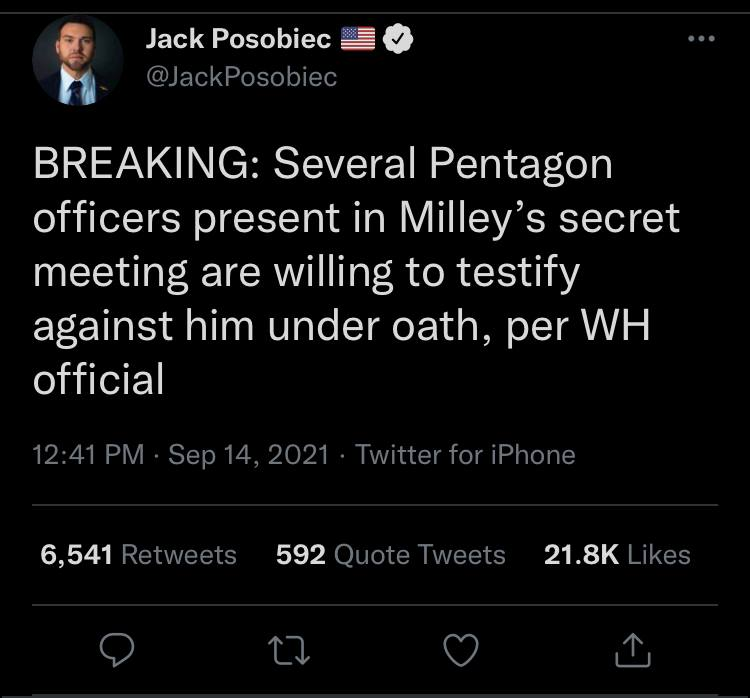Click the display name Jack Posobiec
750x698 pixels.
(x=238, y=40)
